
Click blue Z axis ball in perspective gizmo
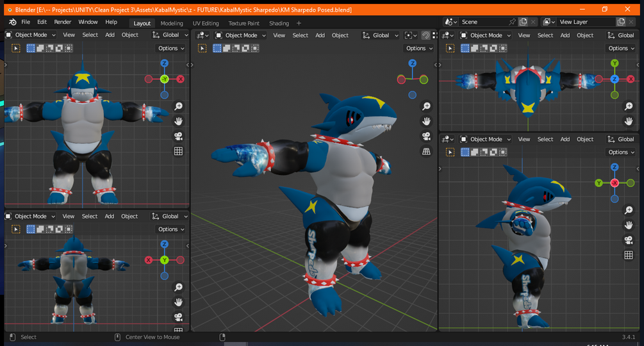[413, 63]
